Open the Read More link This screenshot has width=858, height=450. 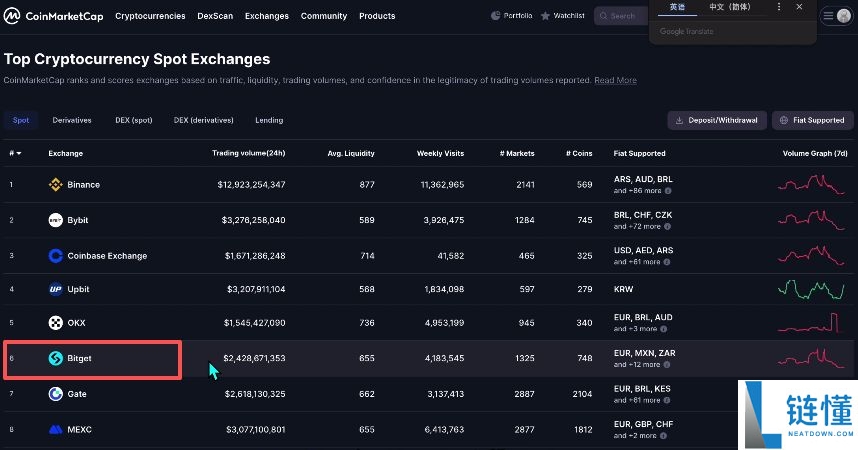615,80
